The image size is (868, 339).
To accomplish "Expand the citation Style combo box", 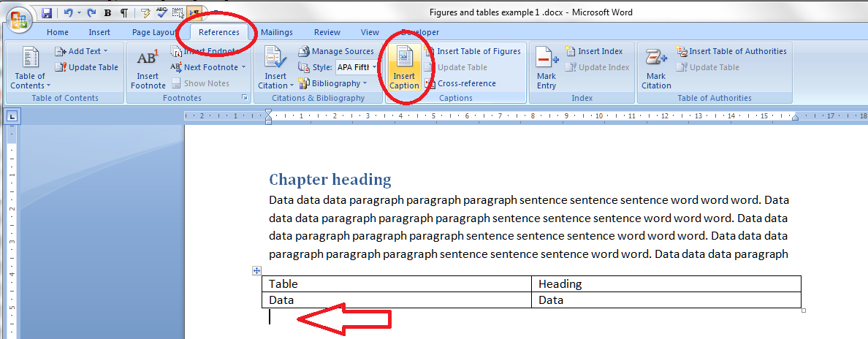I will pyautogui.click(x=375, y=67).
